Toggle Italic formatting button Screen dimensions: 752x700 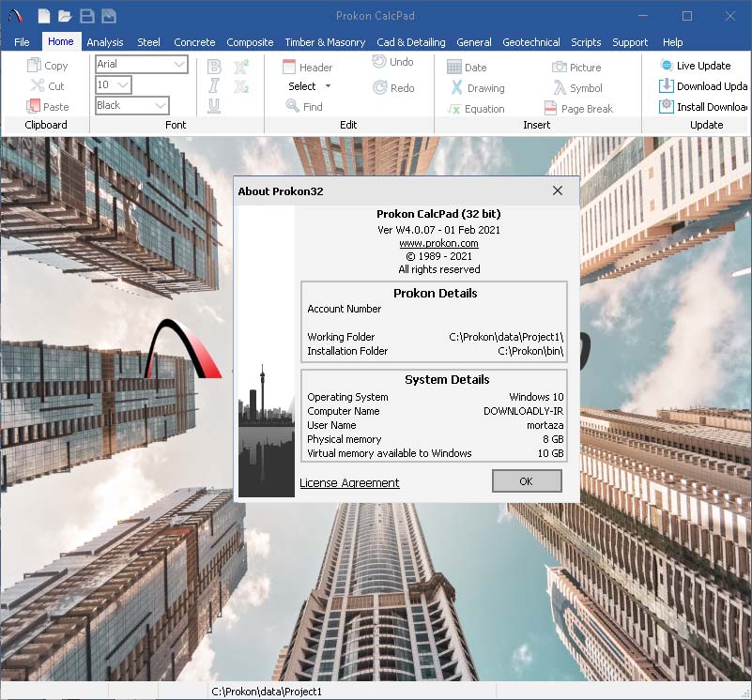pyautogui.click(x=214, y=86)
